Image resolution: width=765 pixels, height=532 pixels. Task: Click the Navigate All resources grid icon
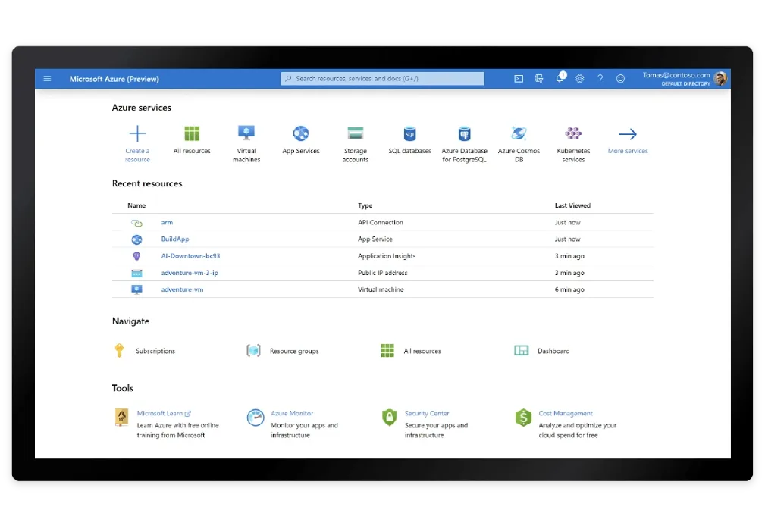[x=387, y=351]
